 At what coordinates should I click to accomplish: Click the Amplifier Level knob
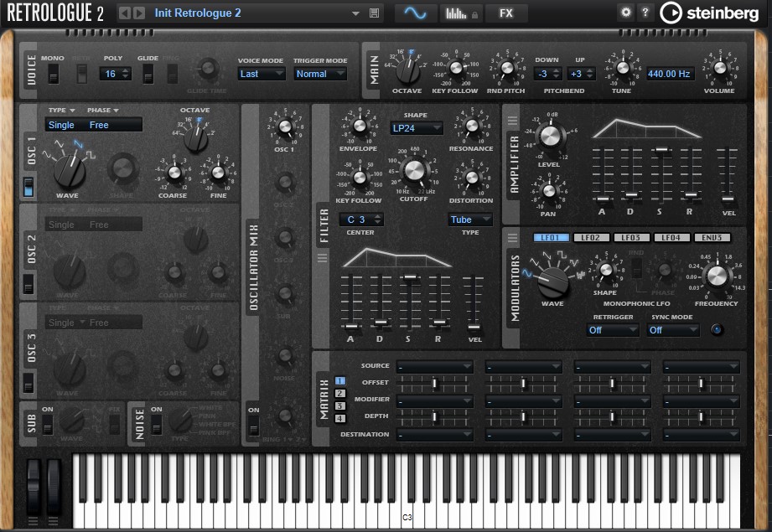(x=550, y=136)
